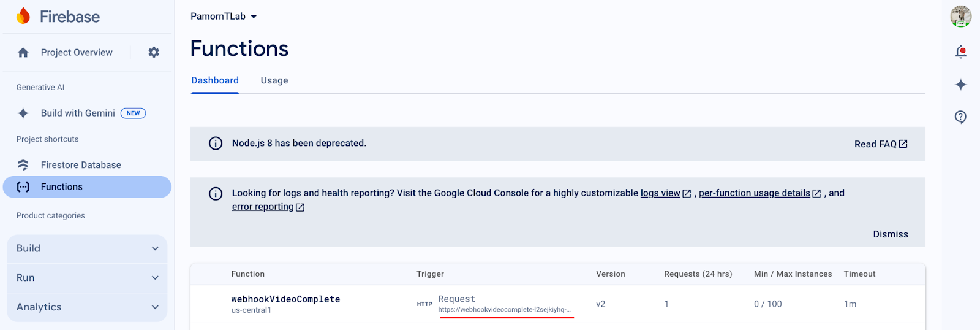Click the Trigger column header
The image size is (980, 330).
(x=431, y=274)
